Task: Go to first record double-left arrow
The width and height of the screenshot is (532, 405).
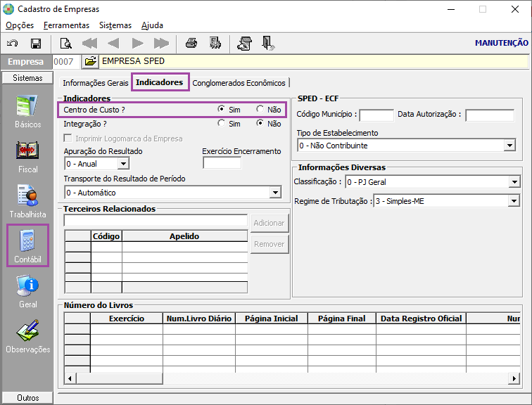Action: [89, 44]
